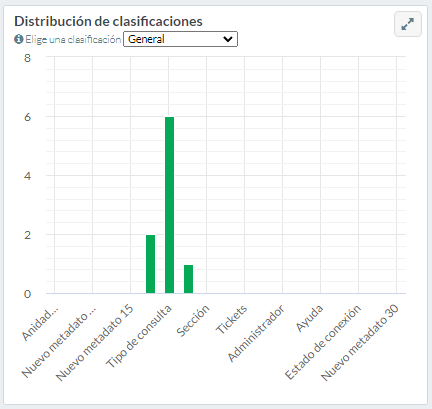This screenshot has width=432, height=409.
Task: Click the 'Anidad...' axis label
Action: click(x=40, y=323)
